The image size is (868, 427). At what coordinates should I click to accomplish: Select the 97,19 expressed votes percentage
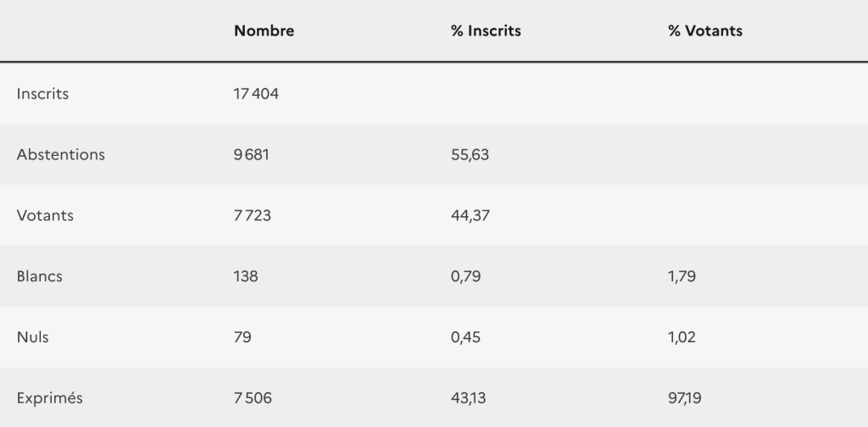coord(685,398)
